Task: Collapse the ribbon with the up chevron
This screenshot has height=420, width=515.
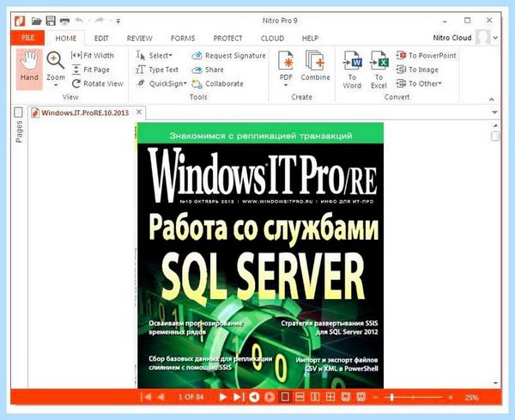Action: pyautogui.click(x=491, y=99)
